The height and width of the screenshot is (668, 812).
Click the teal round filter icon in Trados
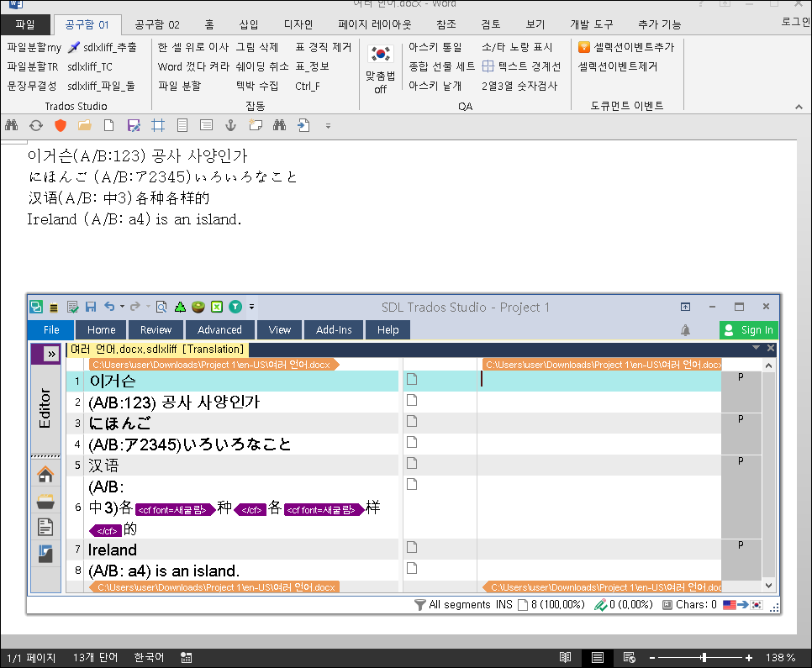click(x=235, y=307)
